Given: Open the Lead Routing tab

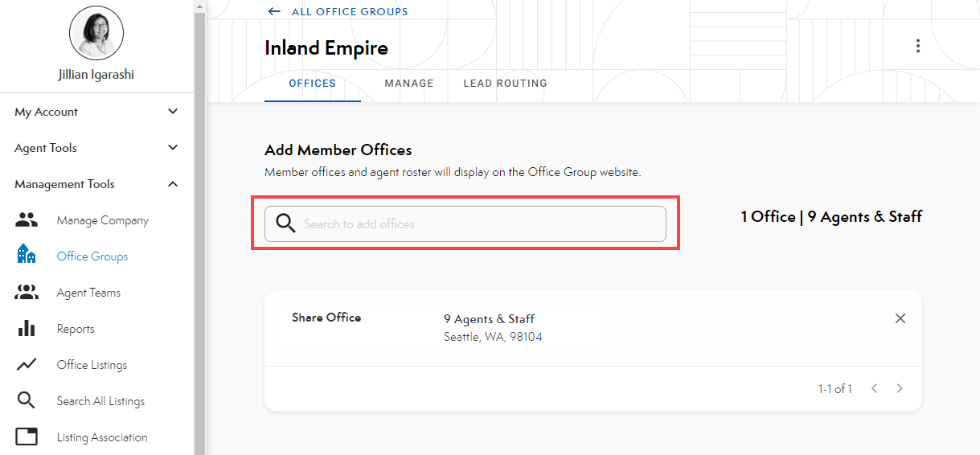Looking at the screenshot, I should (505, 84).
